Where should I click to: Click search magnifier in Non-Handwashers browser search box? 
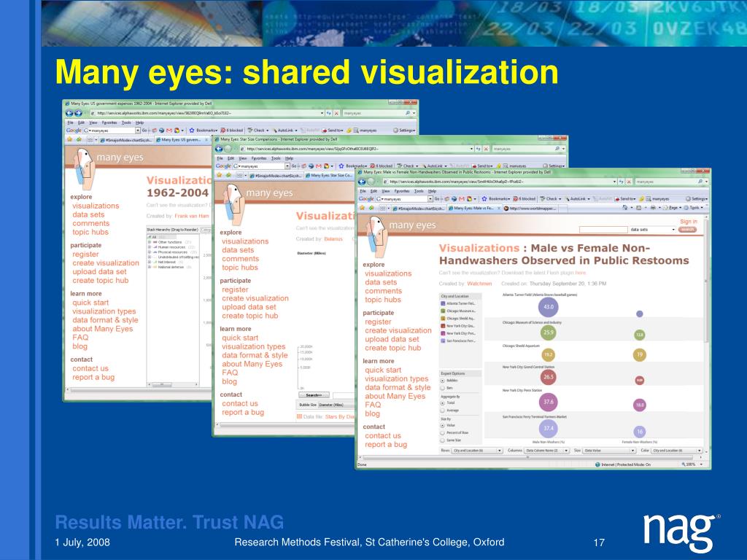click(x=700, y=182)
